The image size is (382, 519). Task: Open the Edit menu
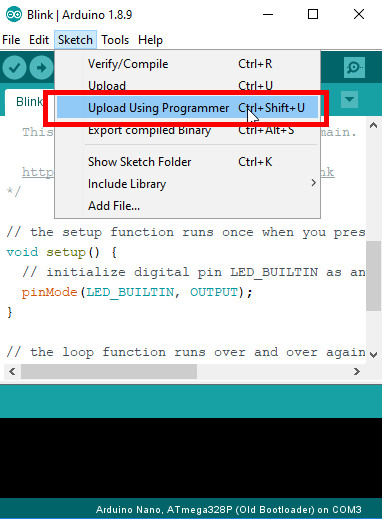pyautogui.click(x=39, y=40)
